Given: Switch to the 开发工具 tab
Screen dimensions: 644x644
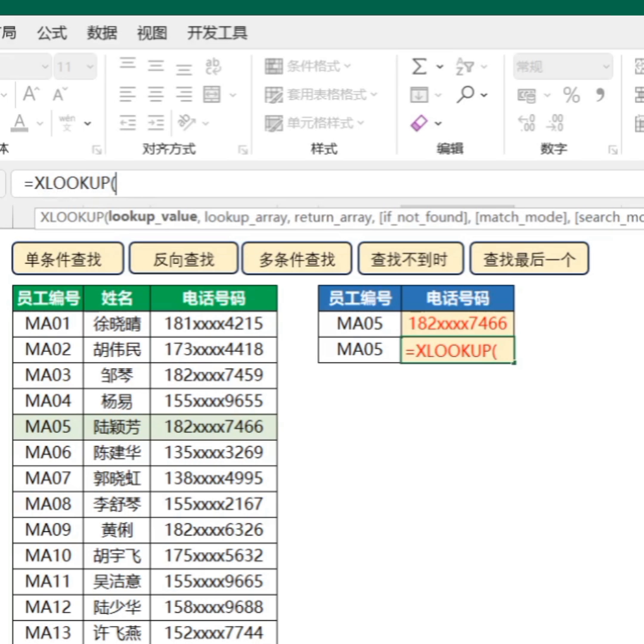Looking at the screenshot, I should click(217, 33).
